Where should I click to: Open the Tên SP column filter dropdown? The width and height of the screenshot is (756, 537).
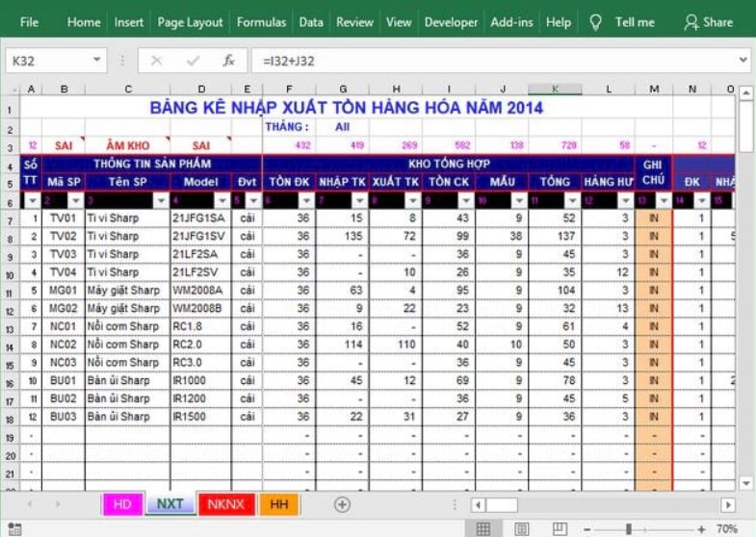pos(161,200)
